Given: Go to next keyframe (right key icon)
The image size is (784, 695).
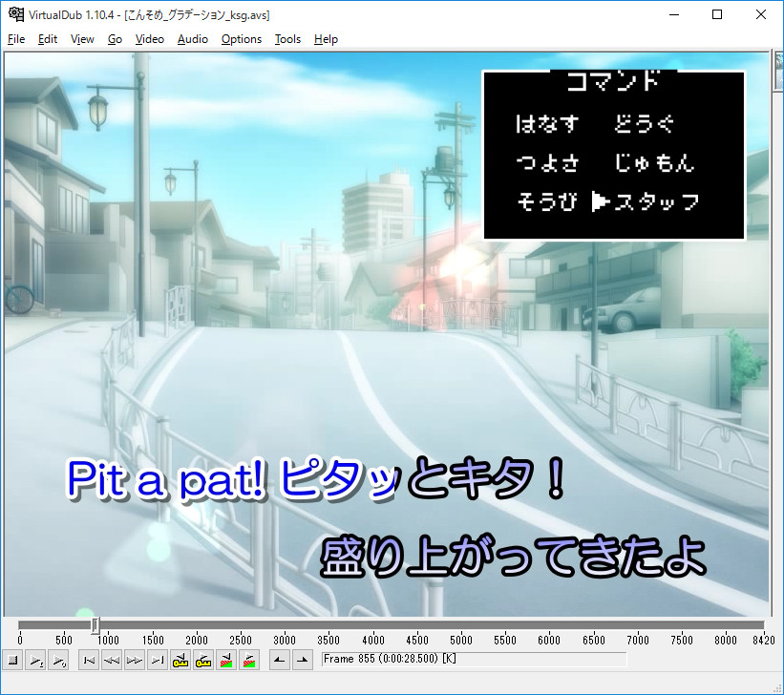Looking at the screenshot, I should click(x=203, y=660).
